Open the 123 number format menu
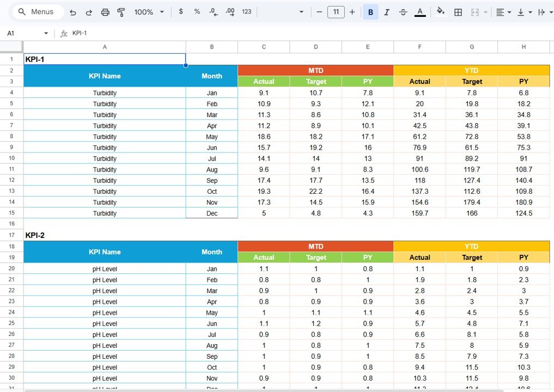 pos(246,11)
